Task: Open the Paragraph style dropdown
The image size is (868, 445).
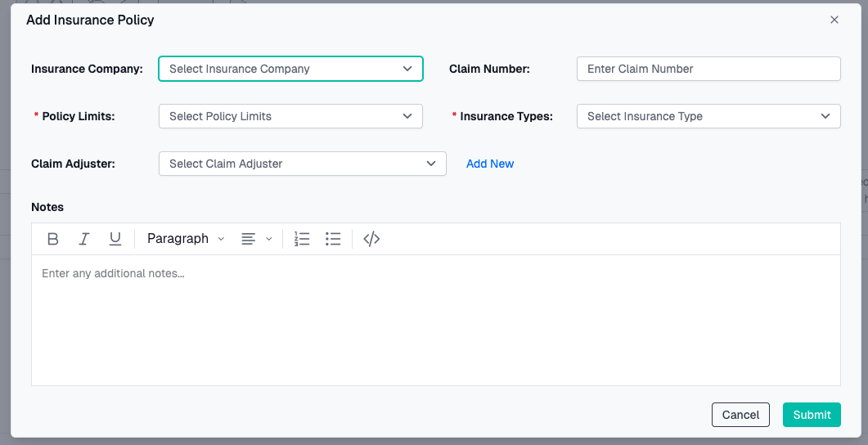Action: coord(185,239)
